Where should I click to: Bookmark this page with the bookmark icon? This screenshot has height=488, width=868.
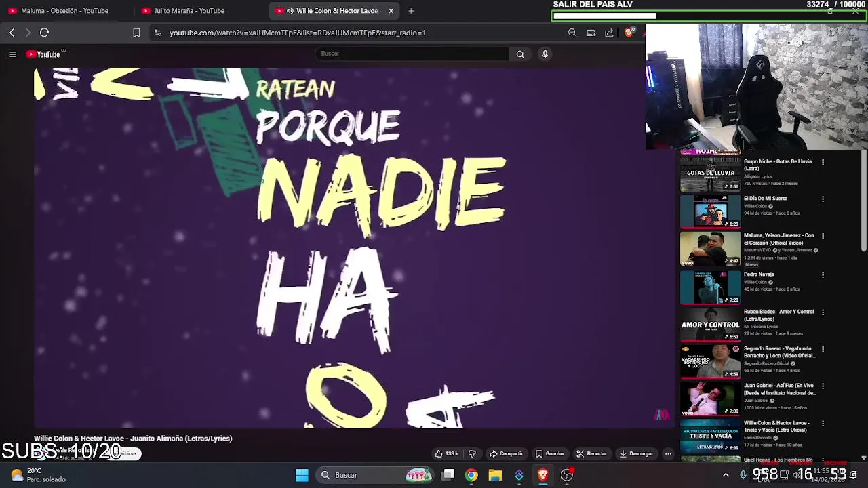(136, 33)
